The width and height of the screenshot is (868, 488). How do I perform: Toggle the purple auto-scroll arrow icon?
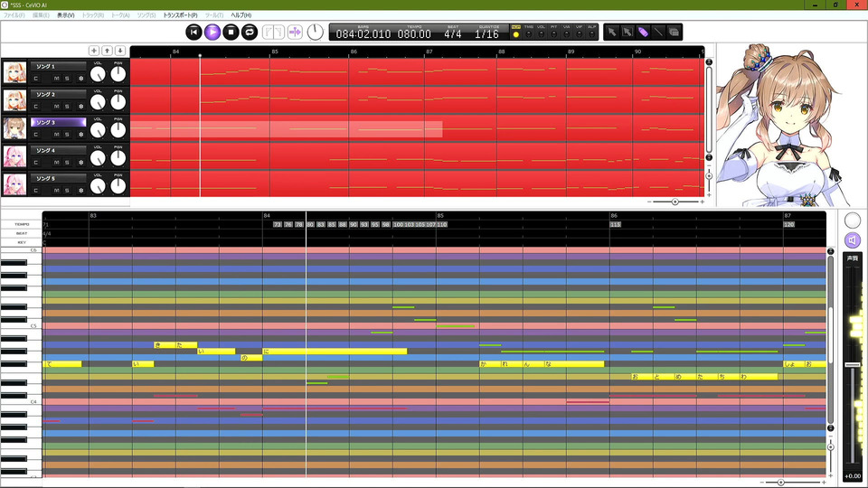pos(295,33)
